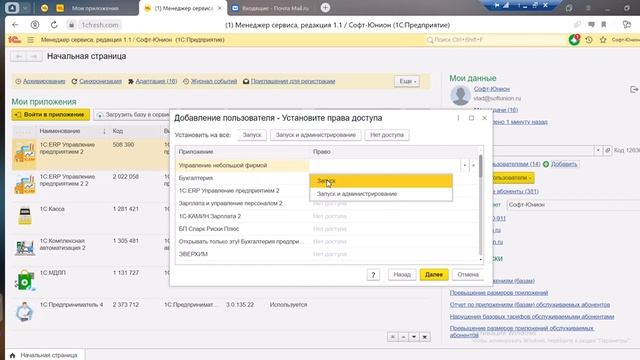Open new browser tab with plus icon

pyautogui.click(x=325, y=8)
